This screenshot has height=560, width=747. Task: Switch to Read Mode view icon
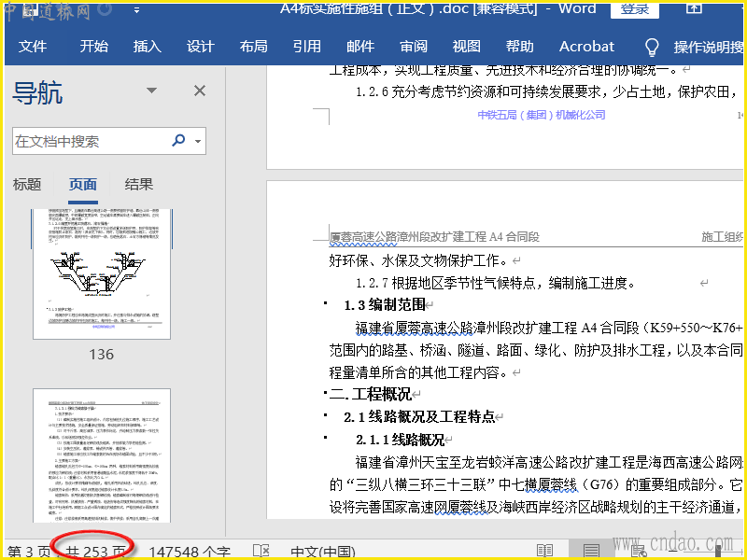tap(544, 551)
